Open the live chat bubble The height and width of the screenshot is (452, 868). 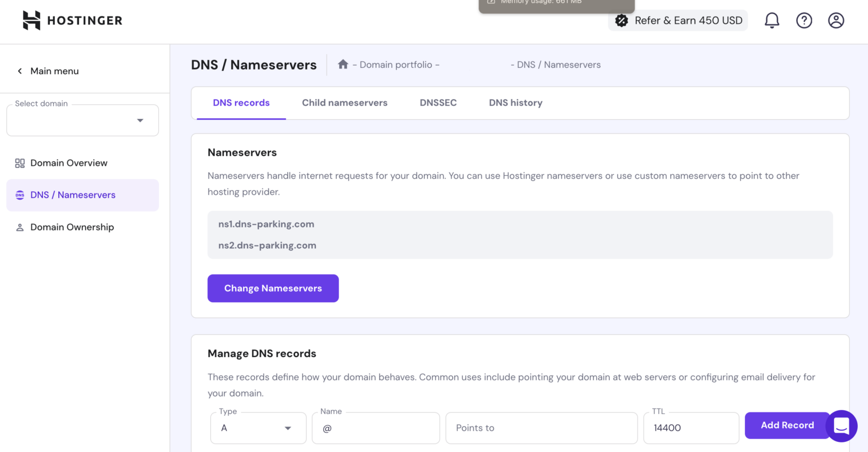coord(841,426)
